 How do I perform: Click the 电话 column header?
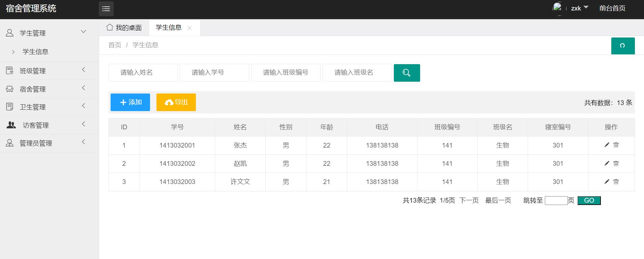(x=382, y=127)
